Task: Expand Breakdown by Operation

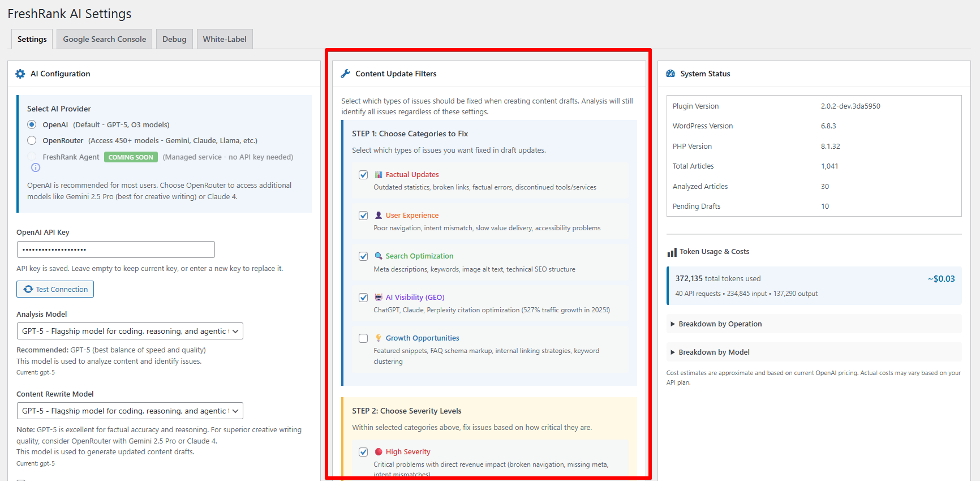Action: point(814,324)
